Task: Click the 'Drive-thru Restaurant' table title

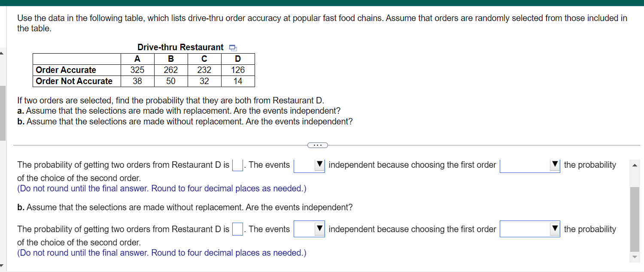Action: pos(180,47)
